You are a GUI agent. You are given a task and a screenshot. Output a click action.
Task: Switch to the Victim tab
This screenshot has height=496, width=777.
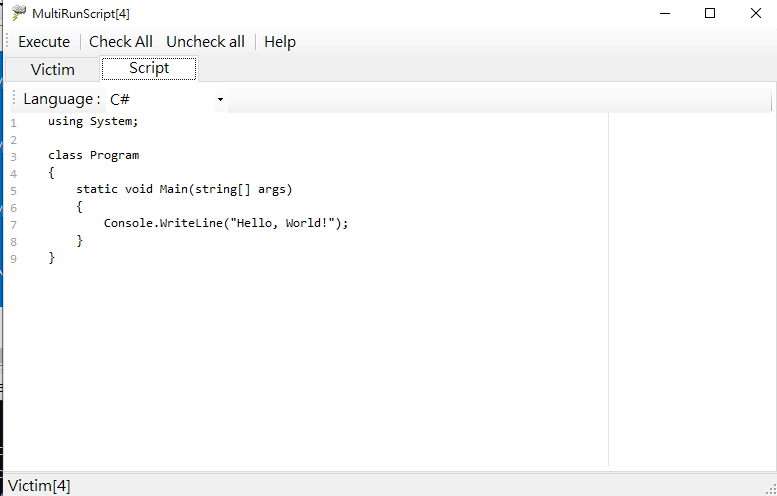[x=53, y=69]
